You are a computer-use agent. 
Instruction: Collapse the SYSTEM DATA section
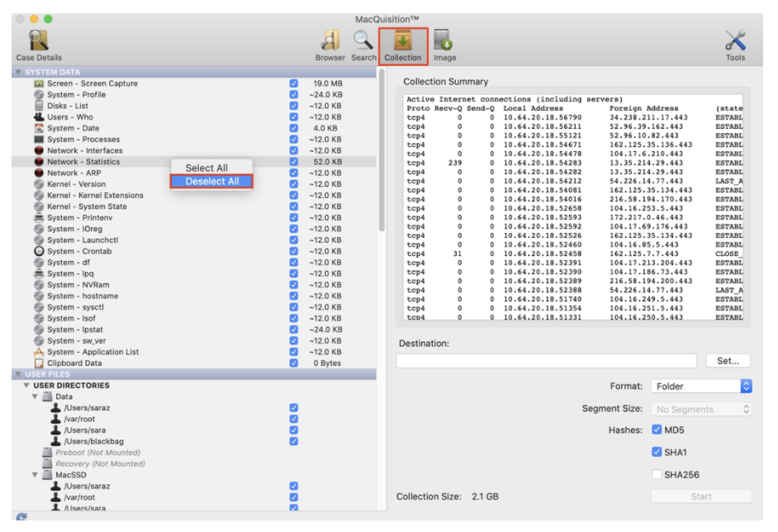click(18, 73)
